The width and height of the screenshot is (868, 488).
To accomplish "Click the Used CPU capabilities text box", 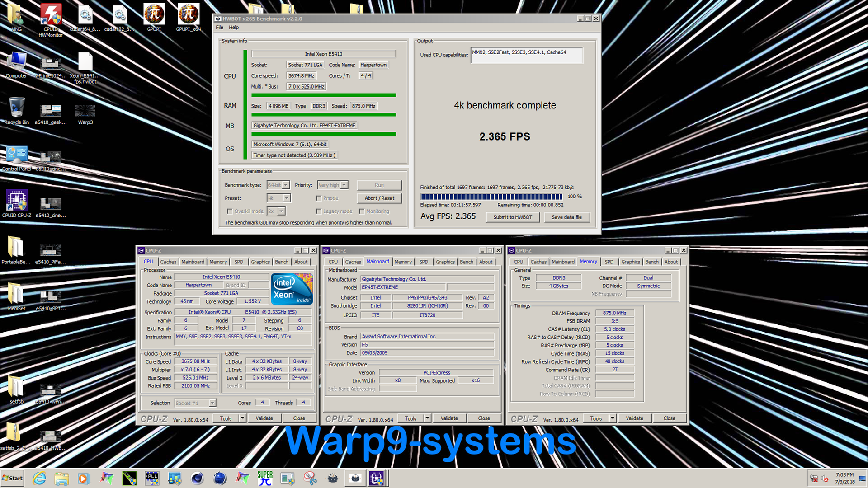I will point(527,55).
